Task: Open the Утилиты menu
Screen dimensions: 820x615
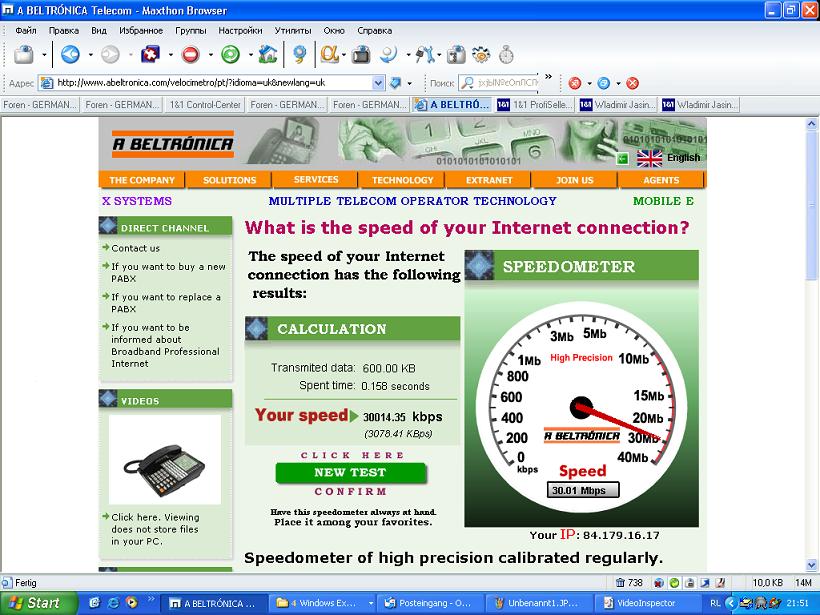Action: pyautogui.click(x=293, y=30)
